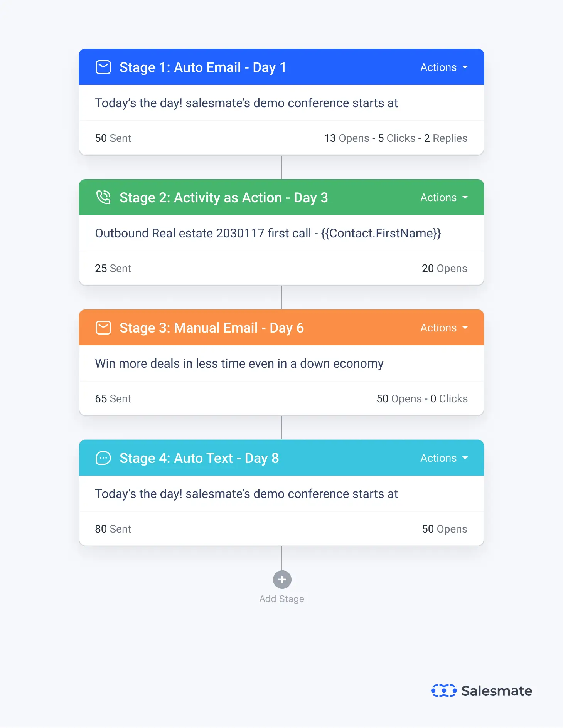The width and height of the screenshot is (563, 728).
Task: Click the Salesmate logo icon
Action: [x=443, y=691]
